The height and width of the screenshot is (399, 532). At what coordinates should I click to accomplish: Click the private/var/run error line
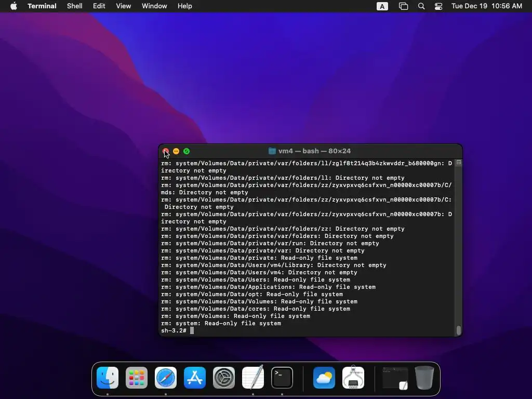click(x=270, y=243)
